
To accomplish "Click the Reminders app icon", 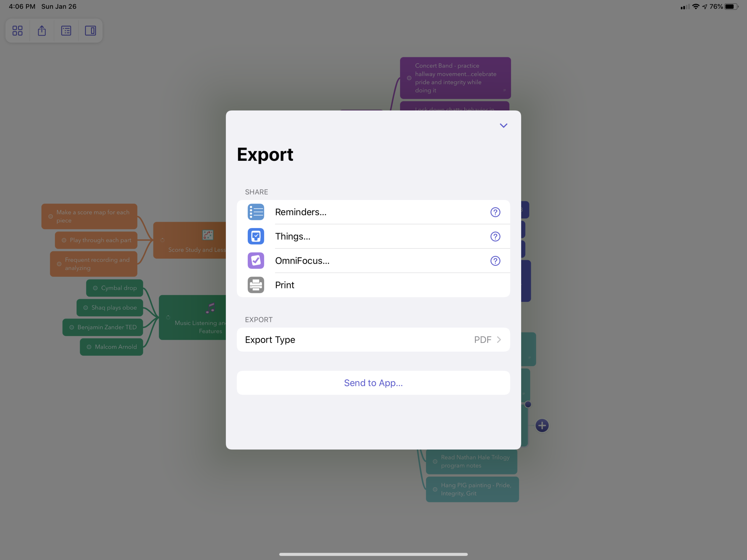I will click(256, 212).
